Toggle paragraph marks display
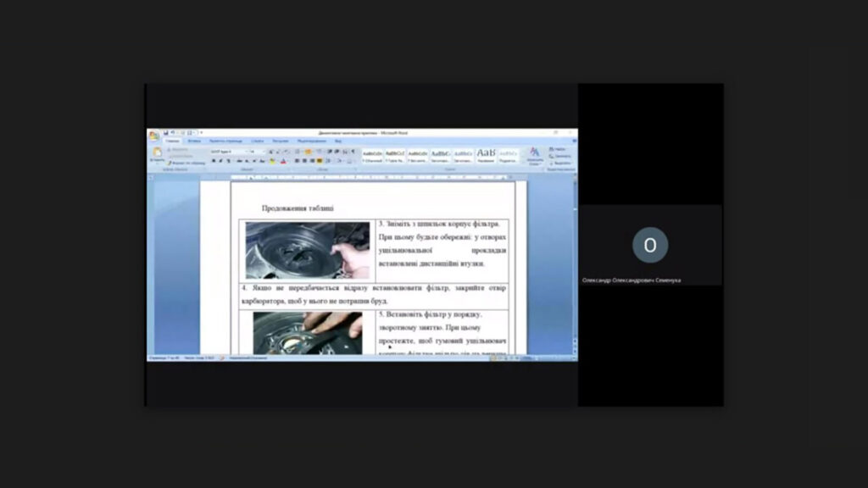 pyautogui.click(x=353, y=152)
